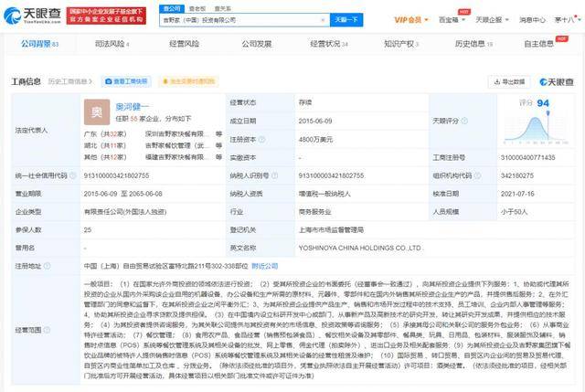The image size is (585, 392).
Task: Open the 公司发展 tab
Action: pos(257,44)
